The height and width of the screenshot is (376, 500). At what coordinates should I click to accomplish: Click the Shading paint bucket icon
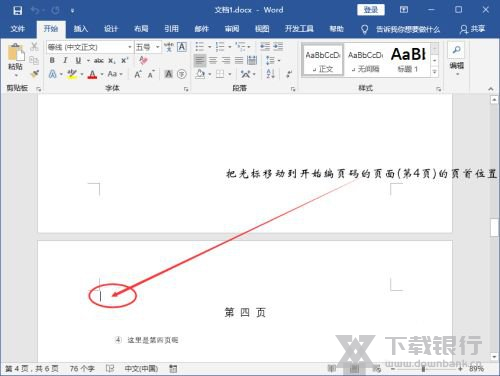coord(200,74)
